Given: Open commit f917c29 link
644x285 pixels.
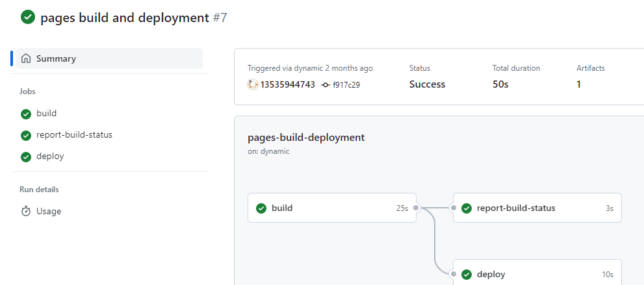Looking at the screenshot, I should click(x=346, y=85).
